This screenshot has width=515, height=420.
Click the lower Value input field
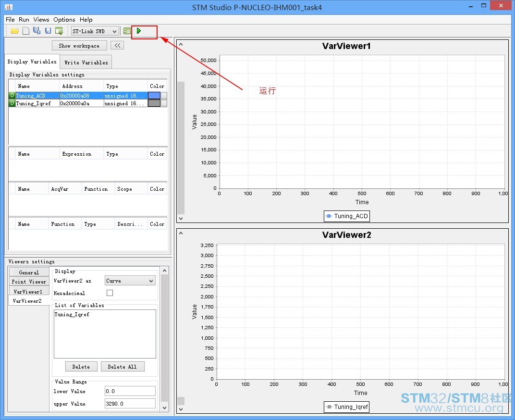130,391
